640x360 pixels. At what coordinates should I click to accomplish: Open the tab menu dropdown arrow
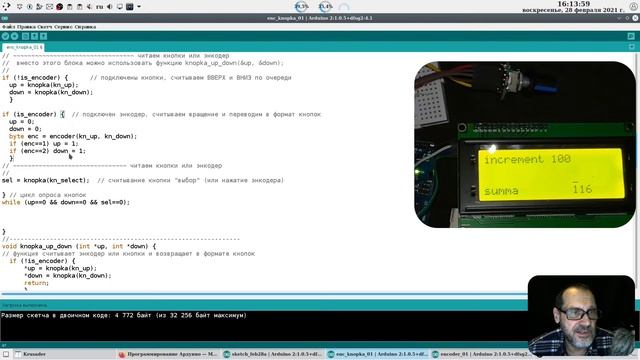(x=632, y=47)
